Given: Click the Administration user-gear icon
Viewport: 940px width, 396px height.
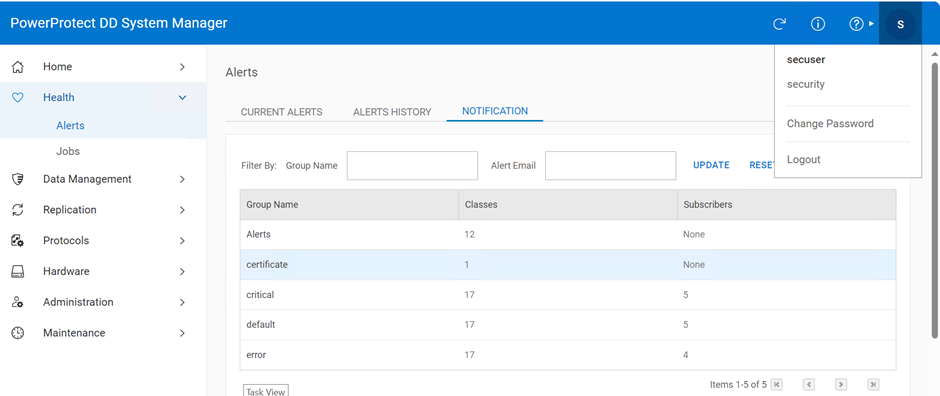Looking at the screenshot, I should pos(18,302).
